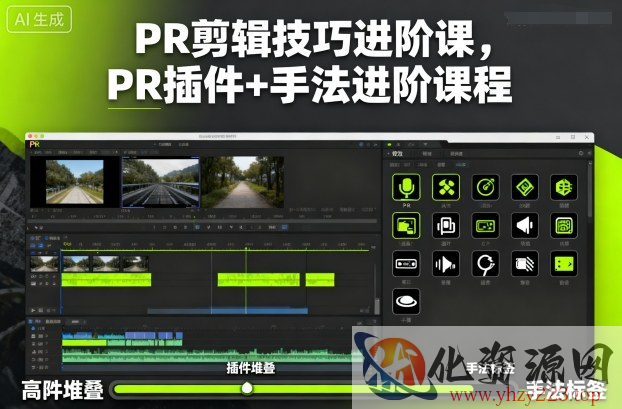Click the blue horizontal scrollbar under the timeline
This screenshot has height=409, width=622.
(x=228, y=311)
